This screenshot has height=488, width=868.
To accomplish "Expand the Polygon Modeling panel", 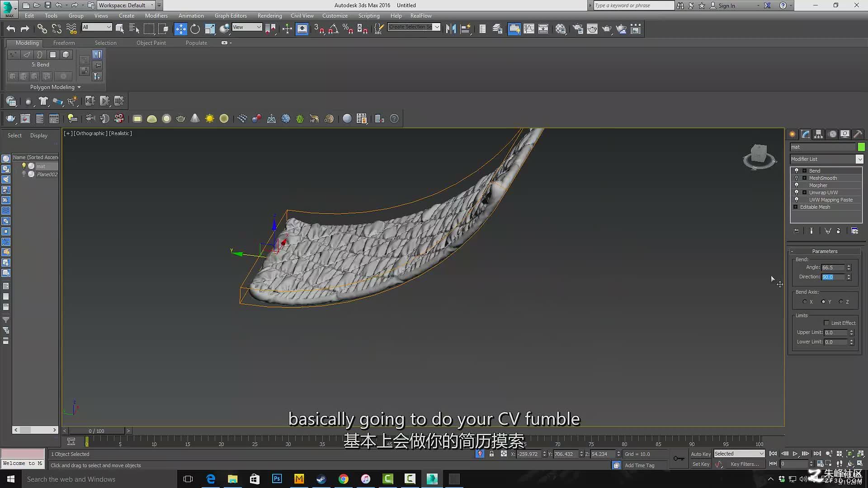I will pos(55,87).
